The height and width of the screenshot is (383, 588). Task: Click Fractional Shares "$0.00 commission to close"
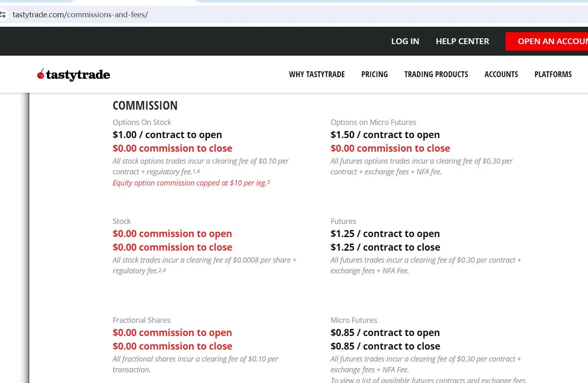pos(173,346)
